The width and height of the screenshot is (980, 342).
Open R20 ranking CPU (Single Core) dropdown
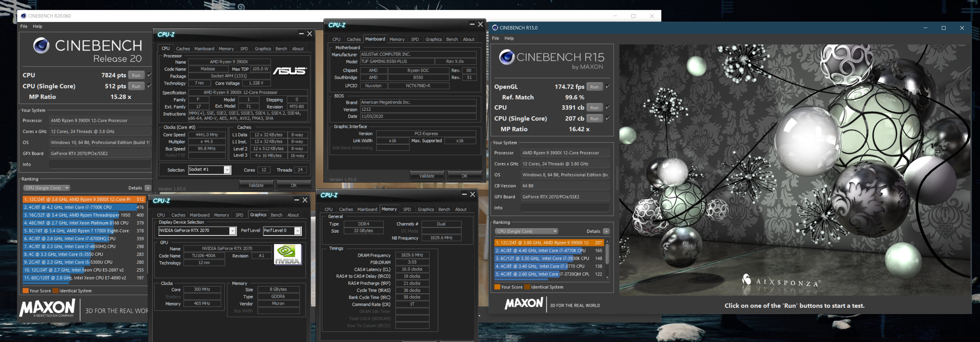coord(46,188)
